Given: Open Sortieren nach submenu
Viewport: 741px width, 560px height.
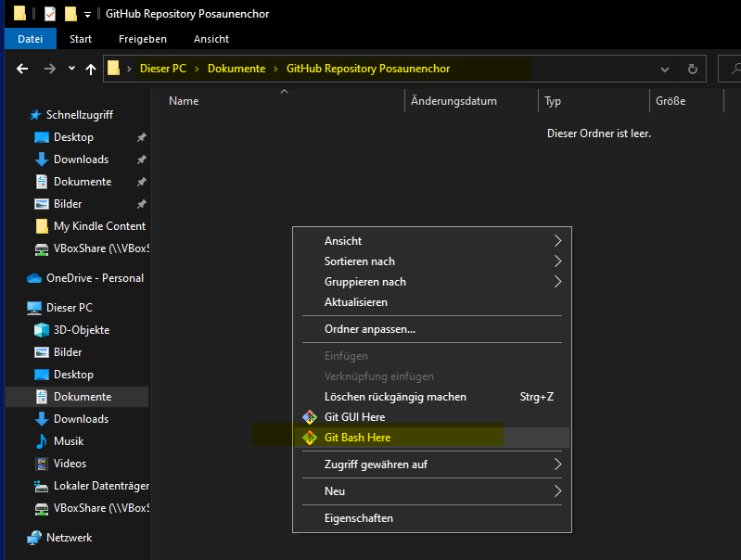Looking at the screenshot, I should pyautogui.click(x=431, y=261).
